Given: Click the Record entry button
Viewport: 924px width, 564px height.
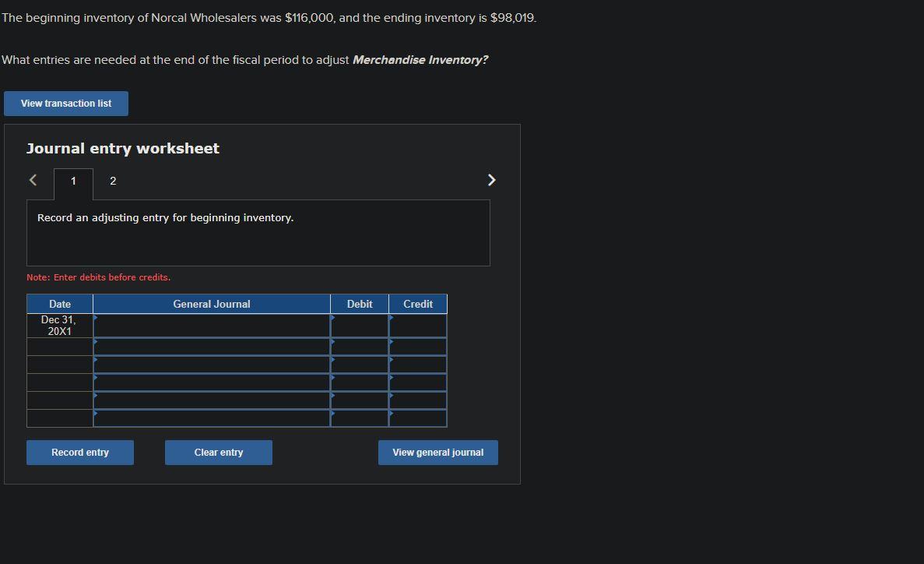Looking at the screenshot, I should point(80,453).
